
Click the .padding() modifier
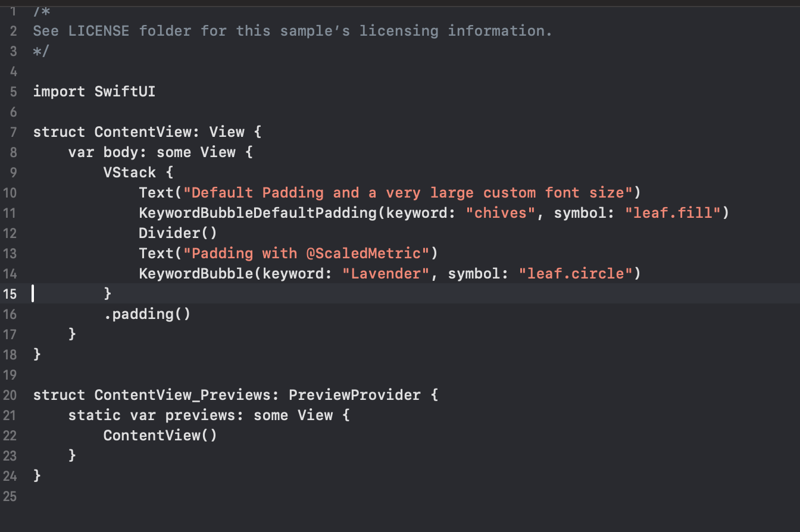[147, 314]
